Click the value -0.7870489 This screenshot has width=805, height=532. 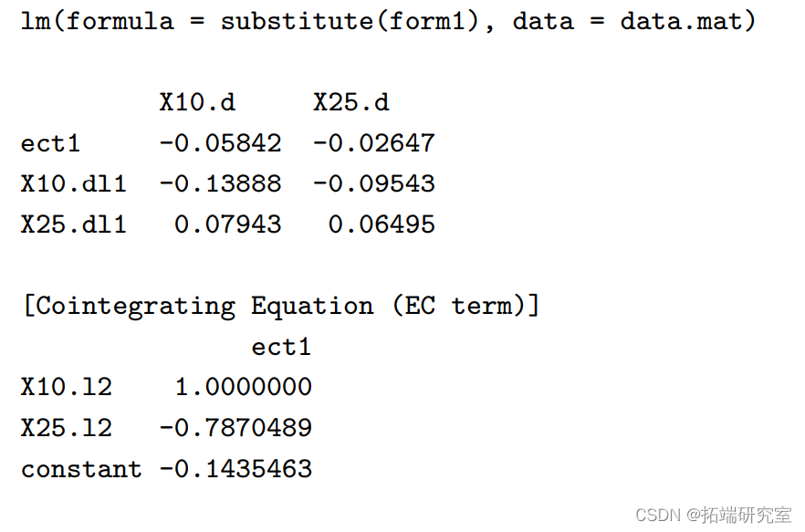point(235,428)
